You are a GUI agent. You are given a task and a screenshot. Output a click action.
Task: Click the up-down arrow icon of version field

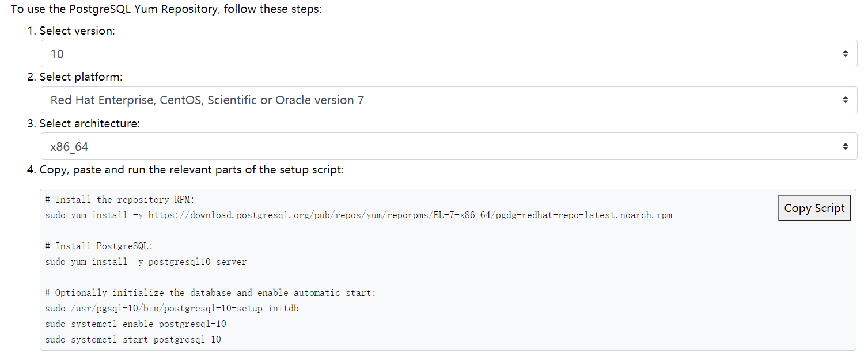(x=845, y=54)
